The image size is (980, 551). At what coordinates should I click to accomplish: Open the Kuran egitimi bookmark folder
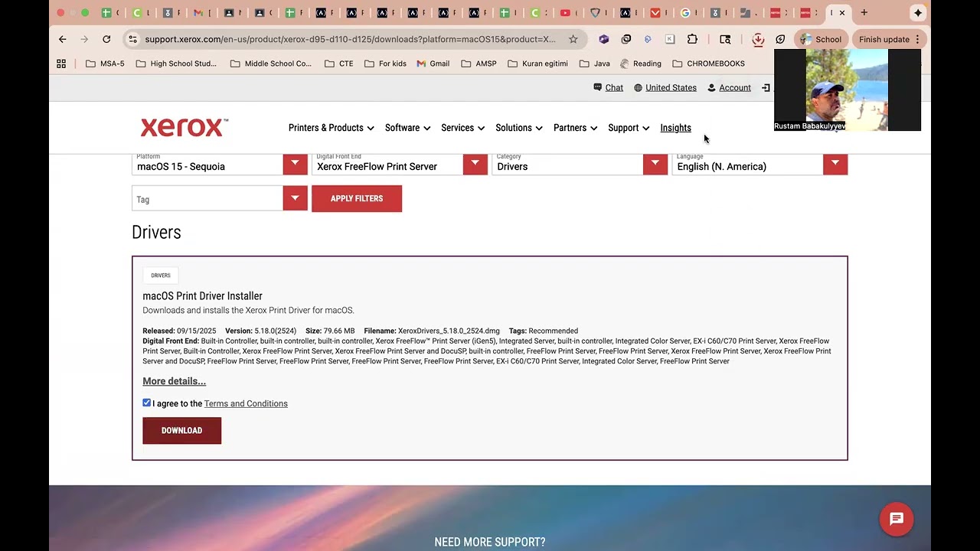(x=537, y=64)
